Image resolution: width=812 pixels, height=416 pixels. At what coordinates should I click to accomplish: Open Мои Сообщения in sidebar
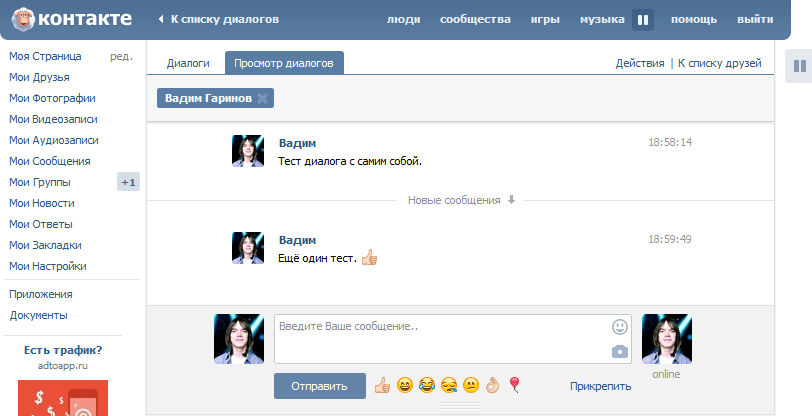coord(50,161)
